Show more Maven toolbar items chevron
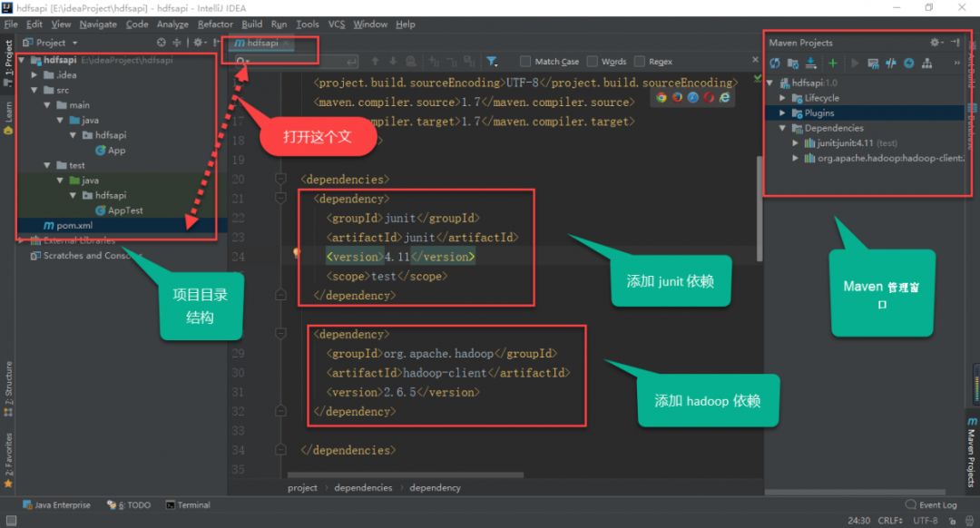Screen dimensions: 980x528 coord(957,63)
